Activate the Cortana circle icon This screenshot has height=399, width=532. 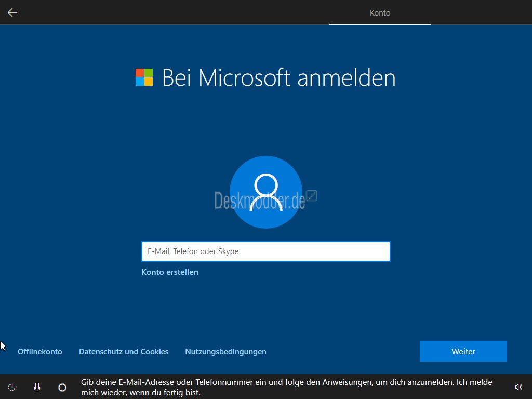(62, 387)
